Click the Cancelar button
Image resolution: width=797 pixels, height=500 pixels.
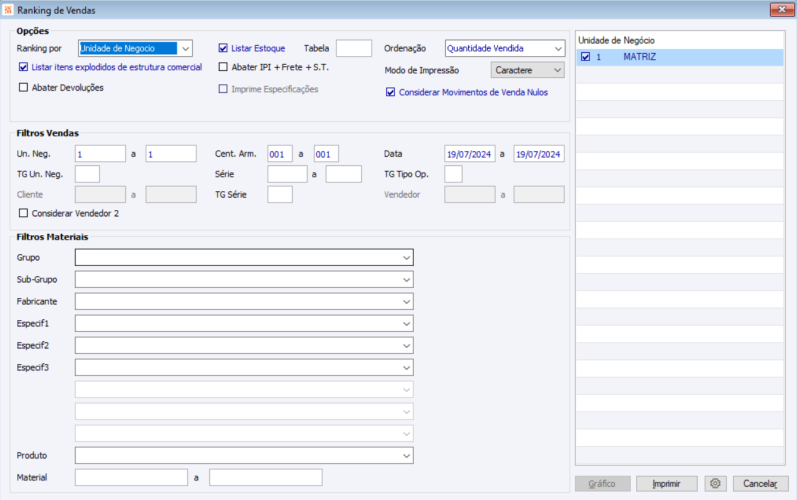click(x=760, y=484)
